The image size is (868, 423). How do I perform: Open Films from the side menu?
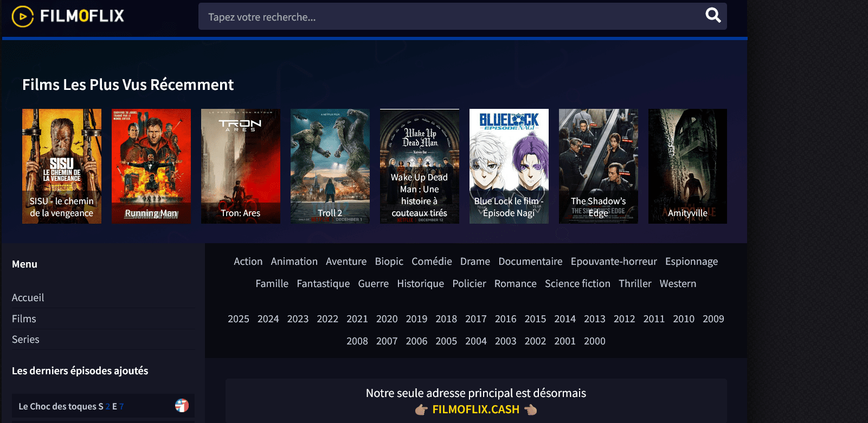(x=24, y=319)
